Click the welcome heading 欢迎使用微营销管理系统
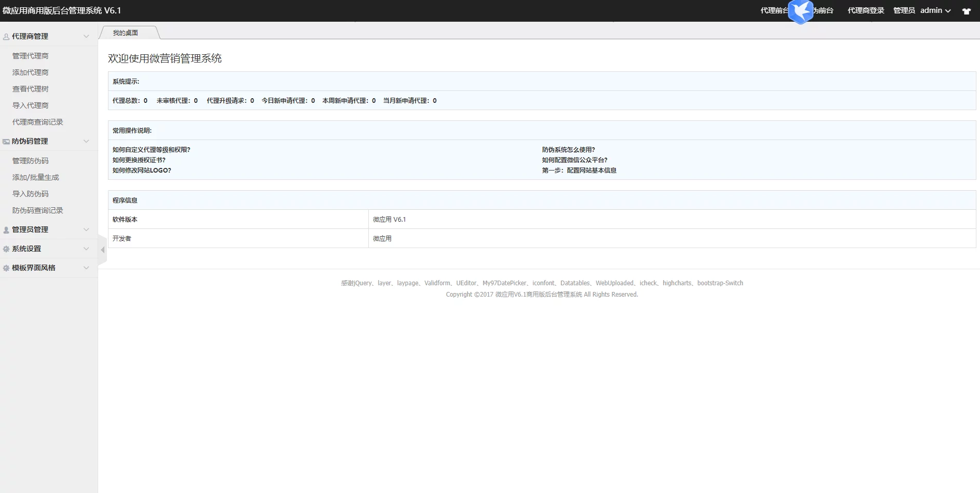980x493 pixels. 165,58
